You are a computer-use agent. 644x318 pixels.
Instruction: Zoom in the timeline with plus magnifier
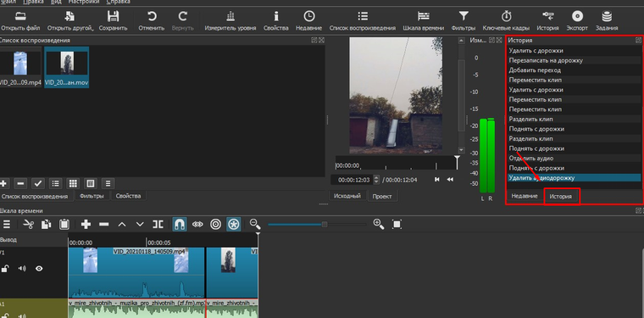click(x=378, y=224)
